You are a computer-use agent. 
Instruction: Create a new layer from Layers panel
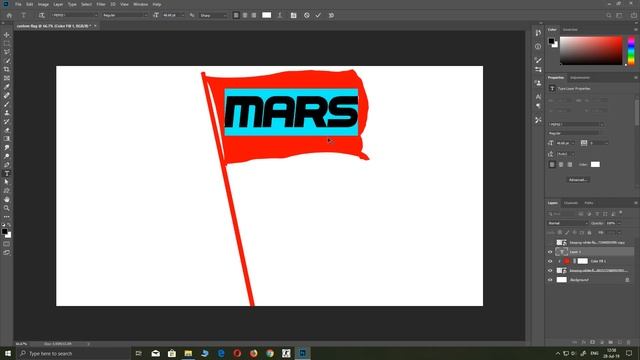click(x=620, y=342)
